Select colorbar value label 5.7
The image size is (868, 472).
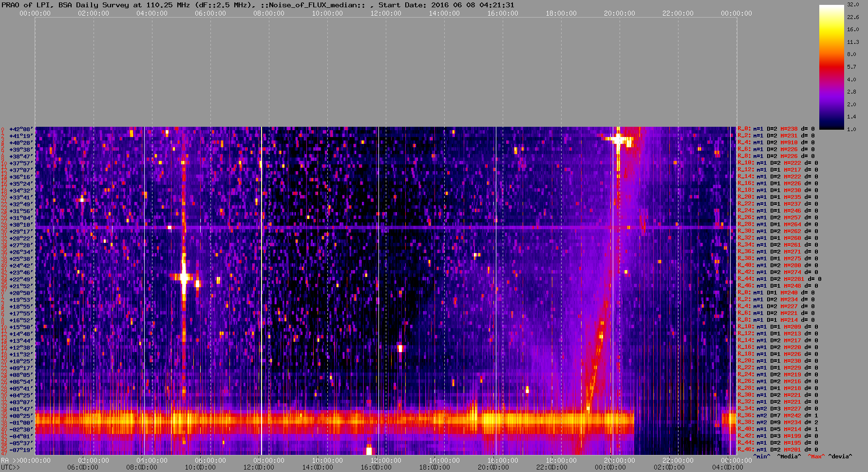(x=851, y=67)
